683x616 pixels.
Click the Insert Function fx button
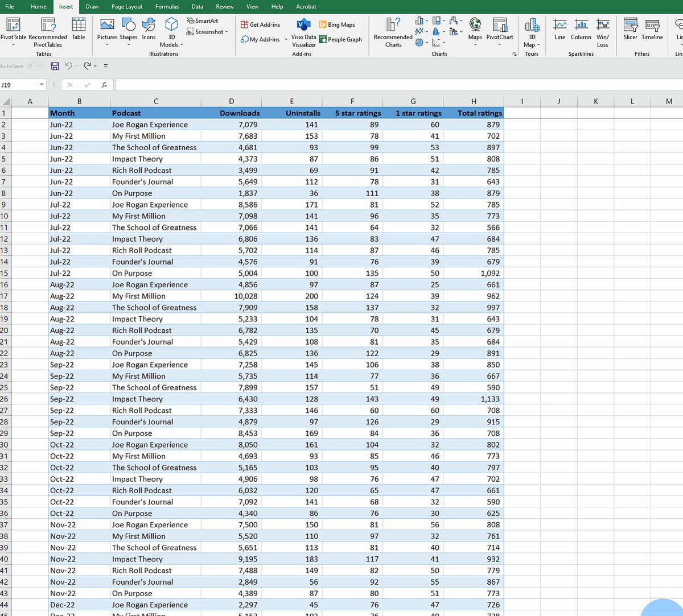click(x=105, y=85)
